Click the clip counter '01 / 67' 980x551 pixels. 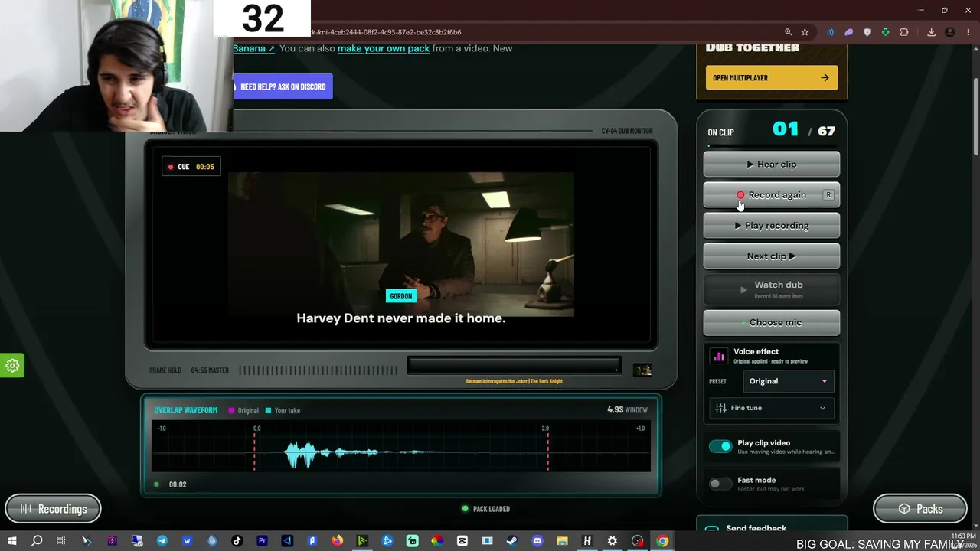point(804,130)
